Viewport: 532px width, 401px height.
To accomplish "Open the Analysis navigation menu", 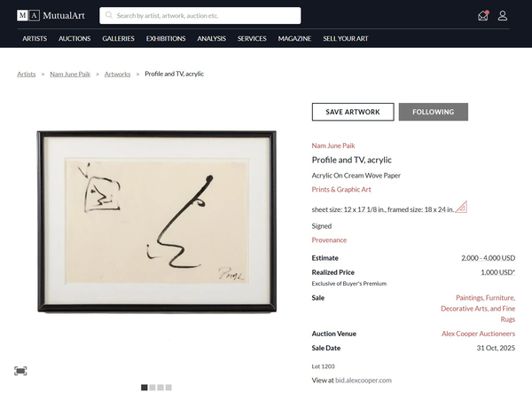I will pos(211,39).
